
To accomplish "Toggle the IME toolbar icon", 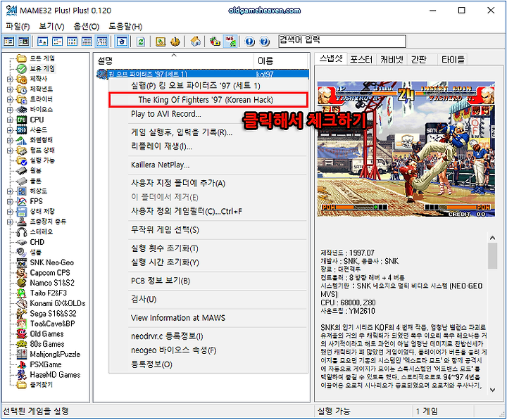I will pyautogui.click(x=230, y=42).
